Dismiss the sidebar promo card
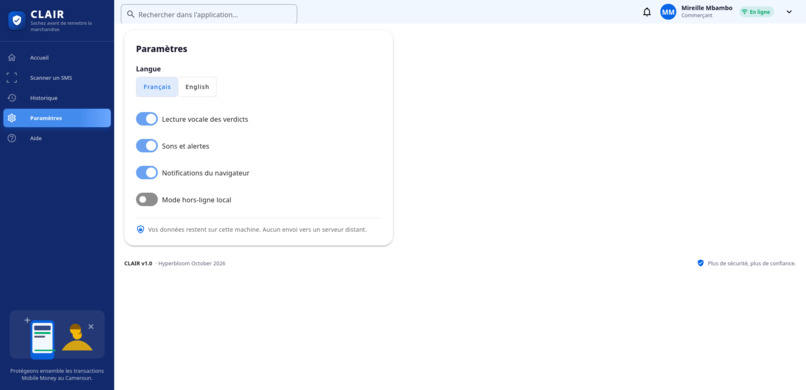This screenshot has width=806, height=390. click(x=91, y=326)
